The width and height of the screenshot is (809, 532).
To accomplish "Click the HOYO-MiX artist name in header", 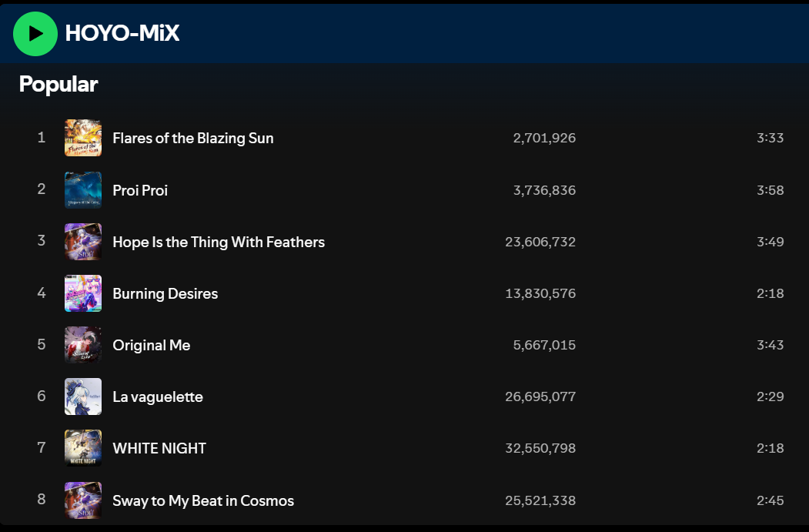I will pyautogui.click(x=122, y=34).
